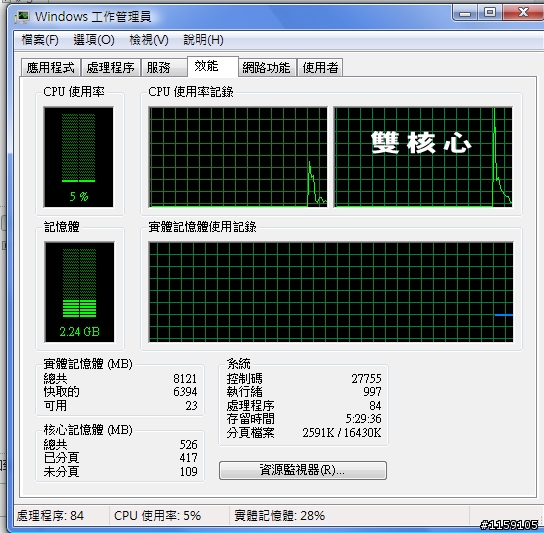The image size is (544, 533).
Task: Click the 快取的 value 6394
Action: (185, 392)
